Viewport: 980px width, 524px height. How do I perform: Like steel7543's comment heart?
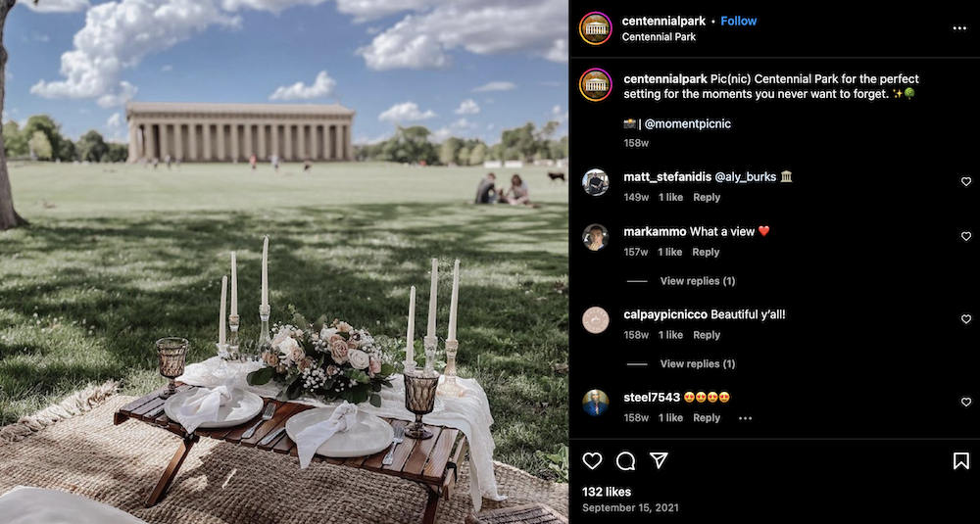[965, 402]
